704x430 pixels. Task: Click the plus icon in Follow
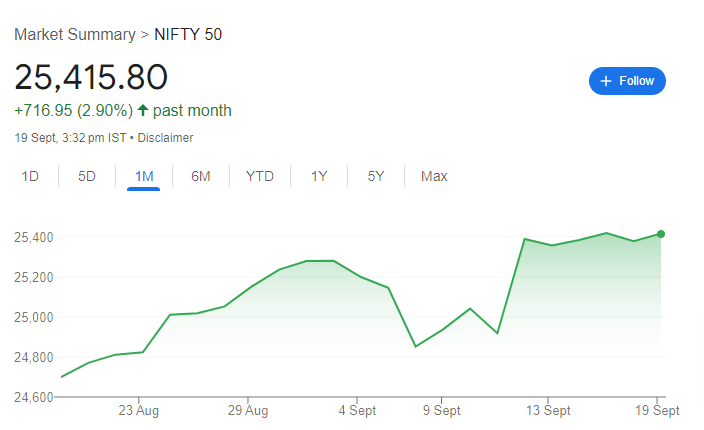click(x=605, y=81)
